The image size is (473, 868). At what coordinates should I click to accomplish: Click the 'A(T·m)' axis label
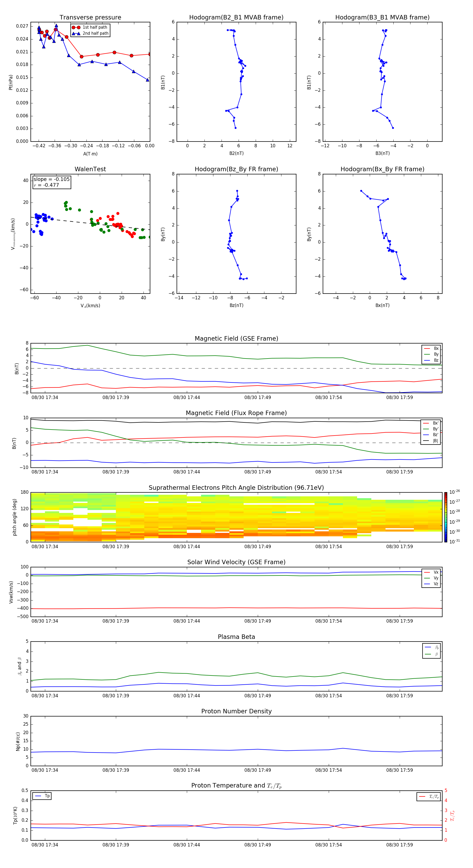coord(90,154)
